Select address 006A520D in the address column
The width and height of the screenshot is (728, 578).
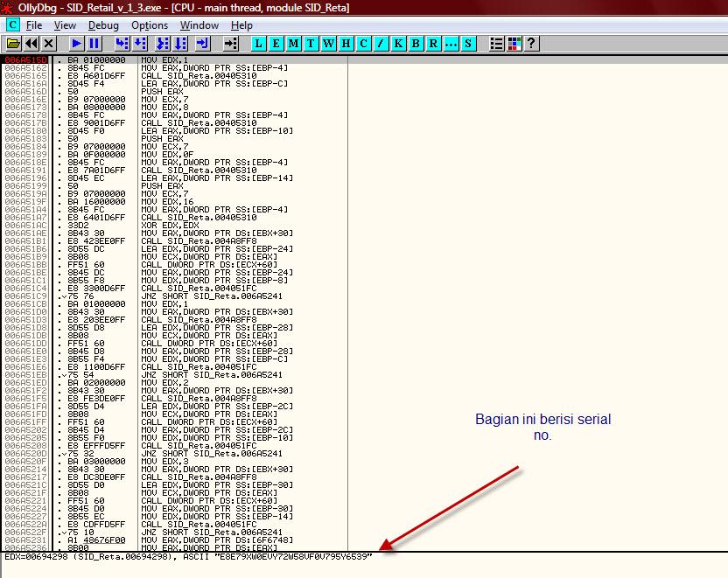click(26, 454)
